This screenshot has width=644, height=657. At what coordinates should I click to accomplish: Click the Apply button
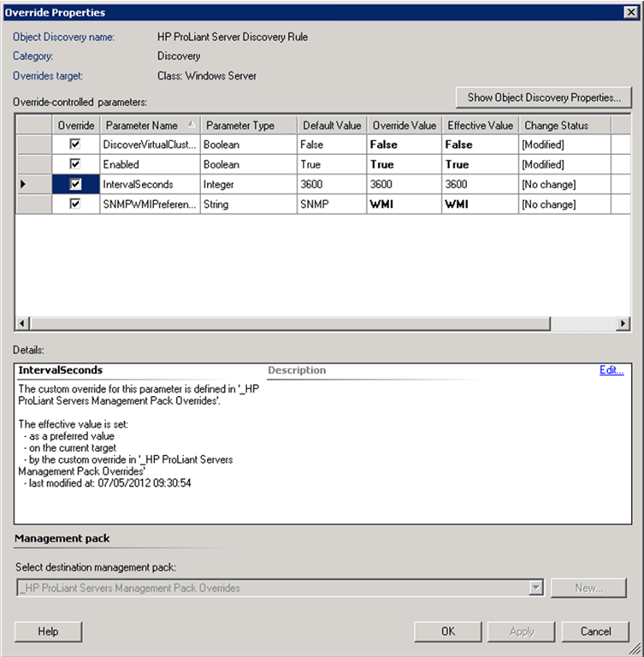click(x=522, y=631)
